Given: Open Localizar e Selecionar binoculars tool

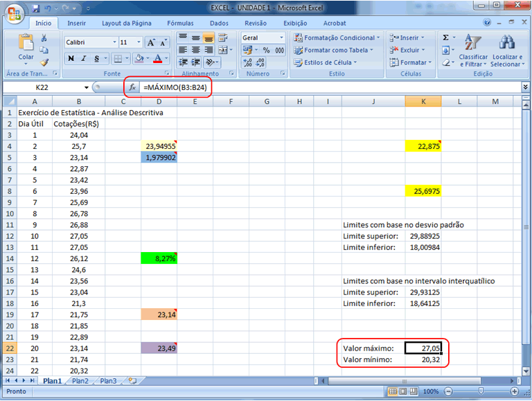Looking at the screenshot, I should pyautogui.click(x=506, y=51).
